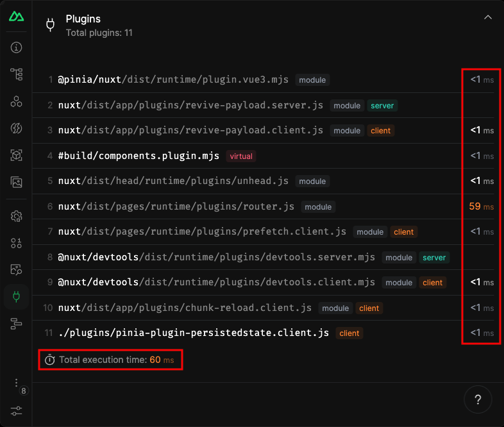Click the Plugins header plug icon

[51, 25]
